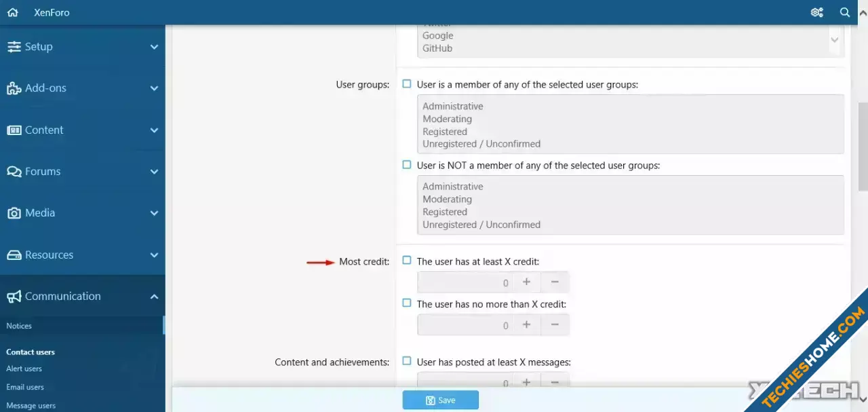Enable 'User is a member of any' checkbox
Screen dimensions: 868x412
pos(407,84)
